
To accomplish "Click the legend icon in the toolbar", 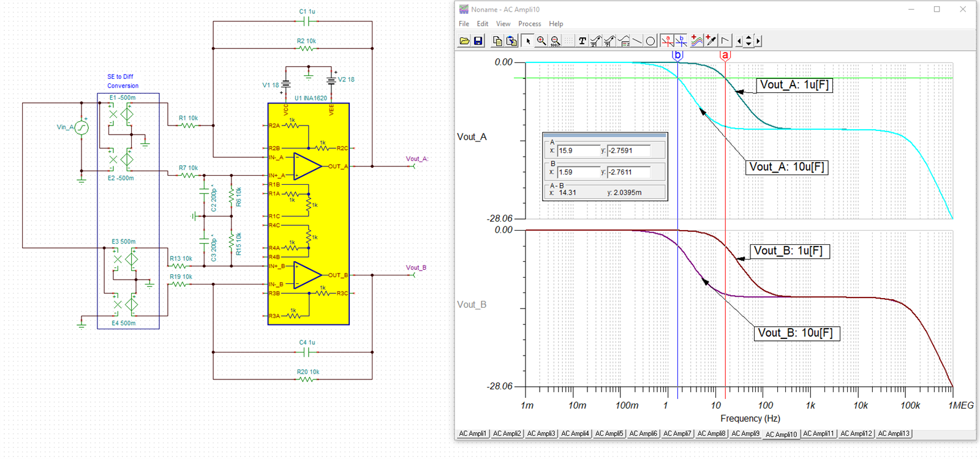I will [624, 41].
